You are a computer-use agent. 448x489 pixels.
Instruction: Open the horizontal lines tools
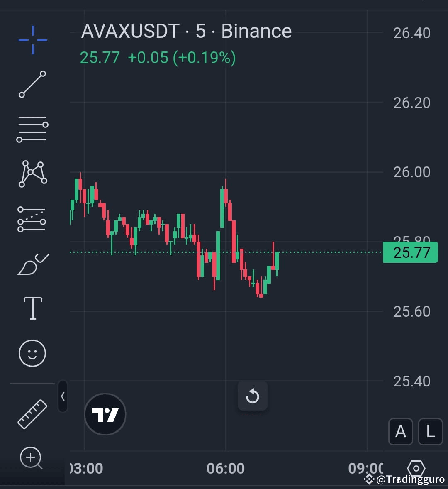click(x=32, y=129)
